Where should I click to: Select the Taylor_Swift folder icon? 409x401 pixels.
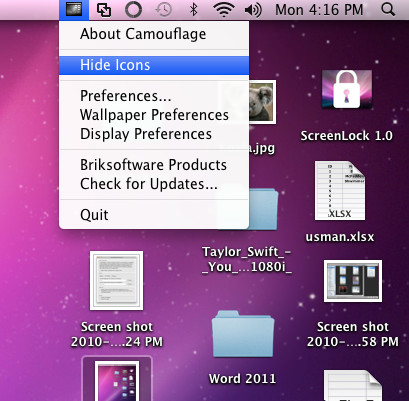click(x=263, y=209)
